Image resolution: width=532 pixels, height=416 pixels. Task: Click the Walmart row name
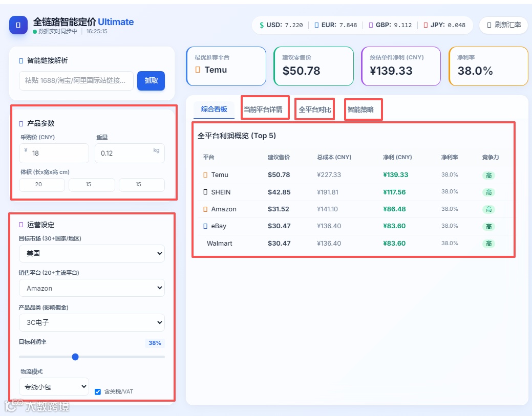(220, 244)
